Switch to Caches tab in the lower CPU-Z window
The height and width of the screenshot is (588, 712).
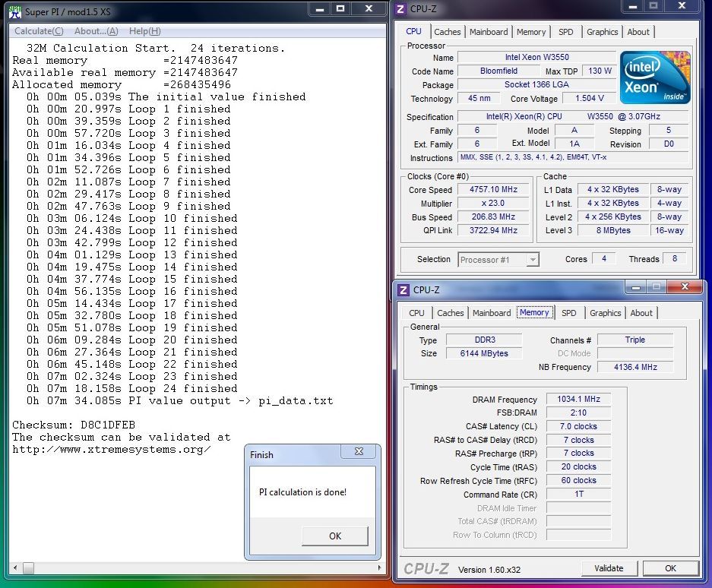tap(451, 313)
